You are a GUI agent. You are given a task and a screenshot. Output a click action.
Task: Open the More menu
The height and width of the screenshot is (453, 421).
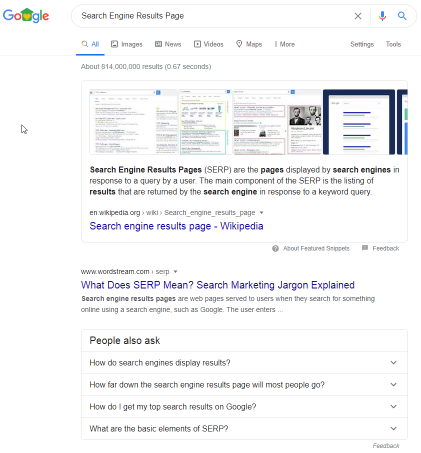285,44
